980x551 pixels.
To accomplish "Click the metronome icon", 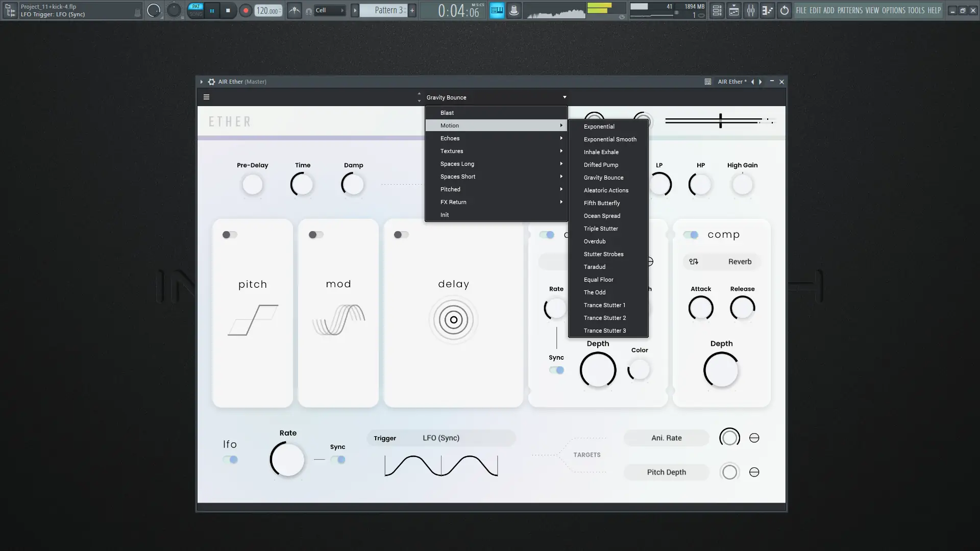I will (x=295, y=10).
